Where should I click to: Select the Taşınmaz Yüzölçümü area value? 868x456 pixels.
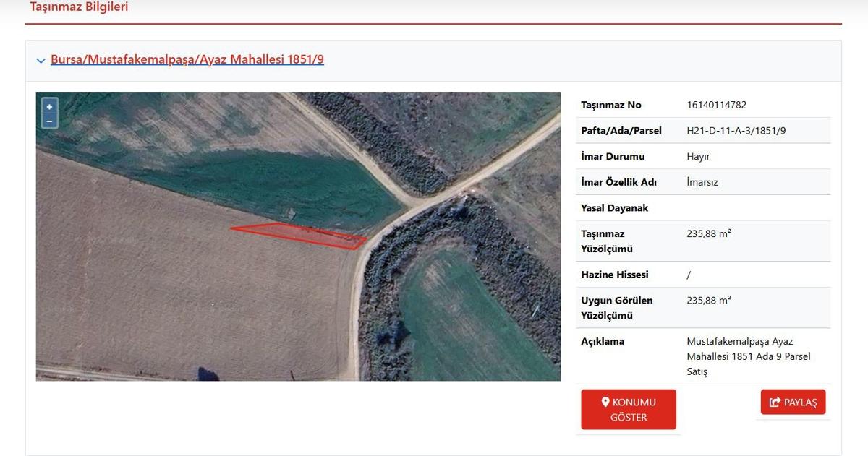click(x=708, y=233)
